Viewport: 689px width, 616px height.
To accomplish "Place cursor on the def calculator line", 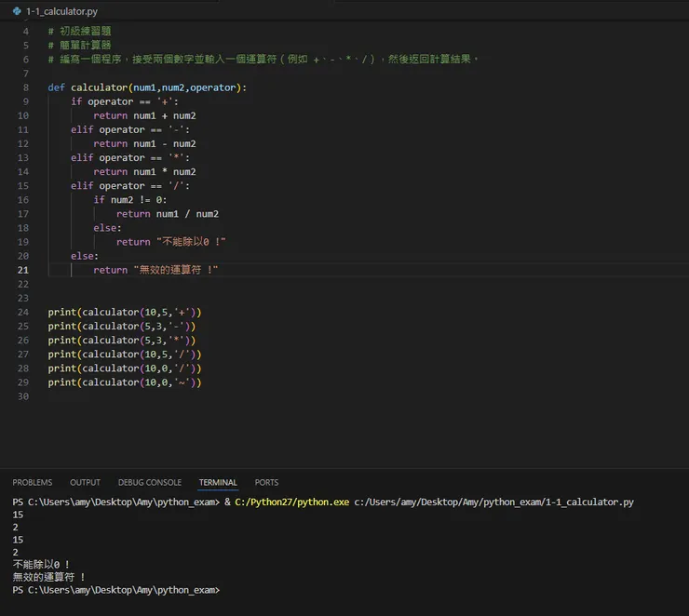I will [147, 87].
